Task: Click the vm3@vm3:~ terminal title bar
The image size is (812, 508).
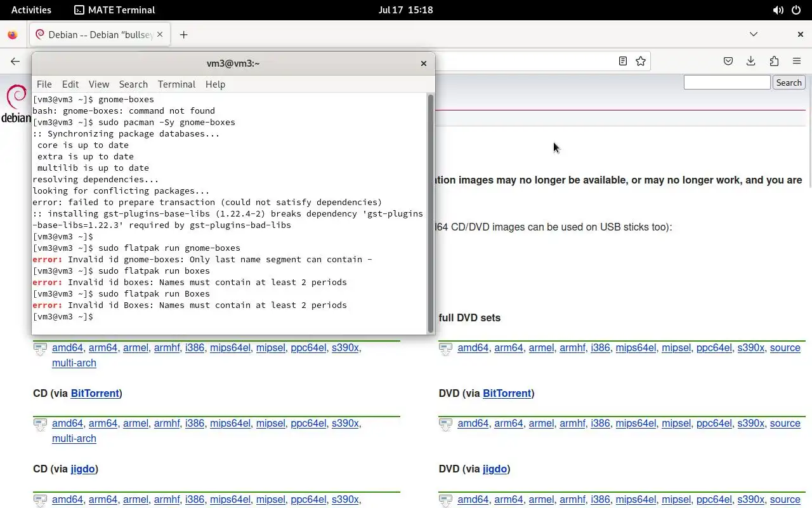Action: point(233,63)
